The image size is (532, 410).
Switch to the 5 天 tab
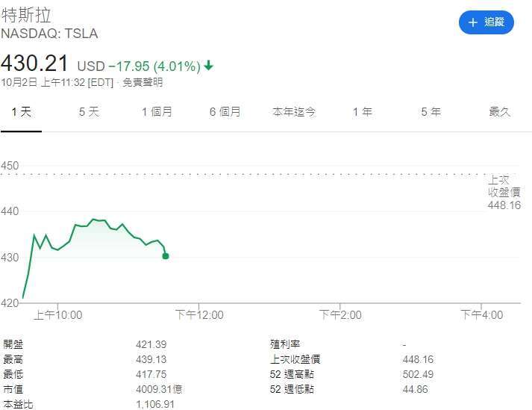(89, 112)
